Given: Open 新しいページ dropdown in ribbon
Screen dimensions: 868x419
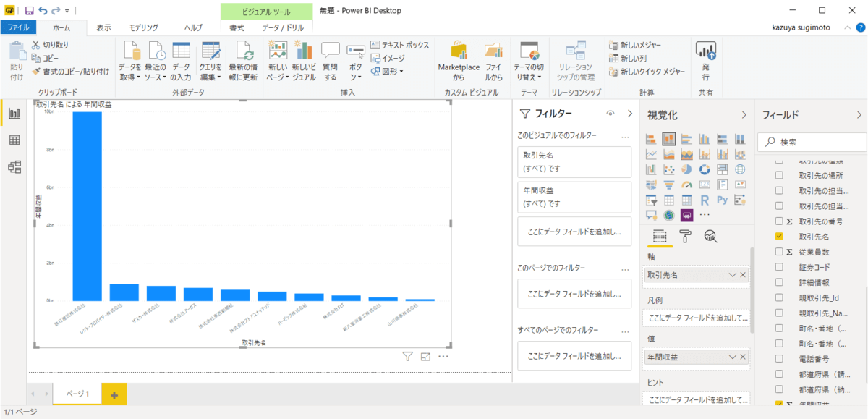Looking at the screenshot, I should point(278,61).
